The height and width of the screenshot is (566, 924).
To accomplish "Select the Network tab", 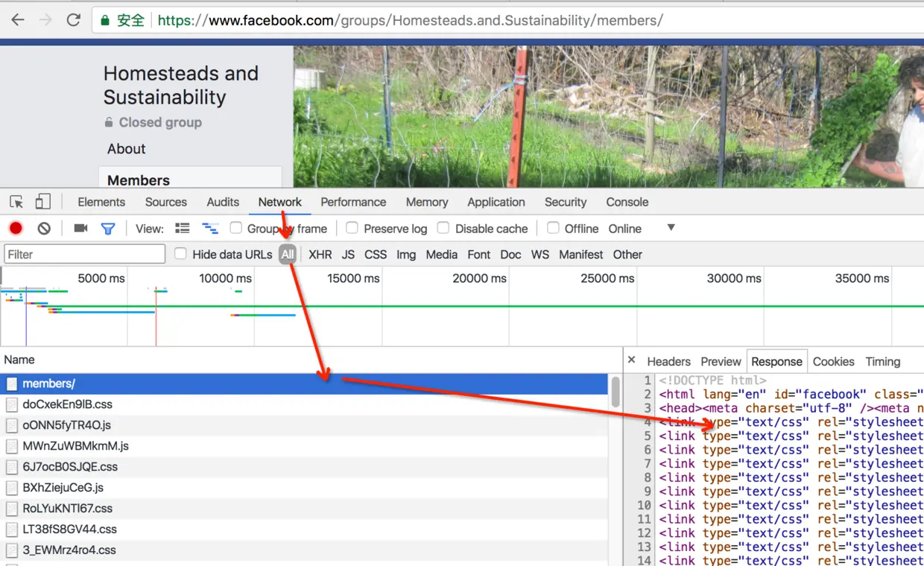I will [280, 202].
